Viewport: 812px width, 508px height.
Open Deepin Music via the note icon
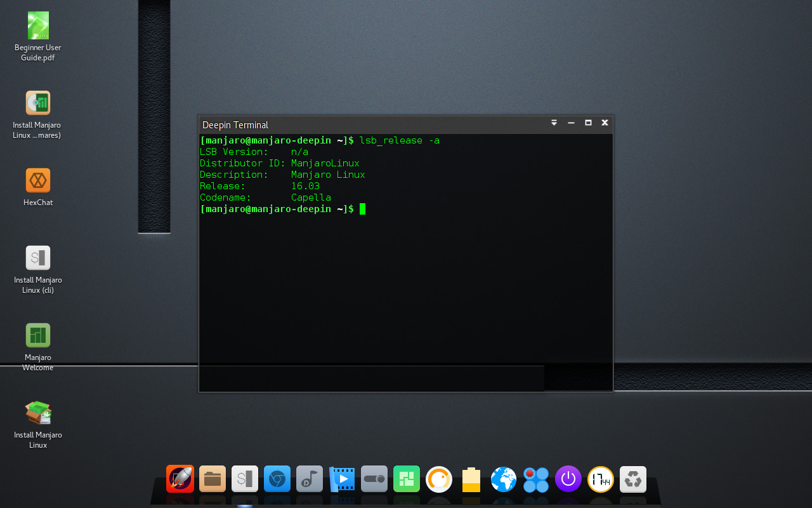pyautogui.click(x=309, y=479)
